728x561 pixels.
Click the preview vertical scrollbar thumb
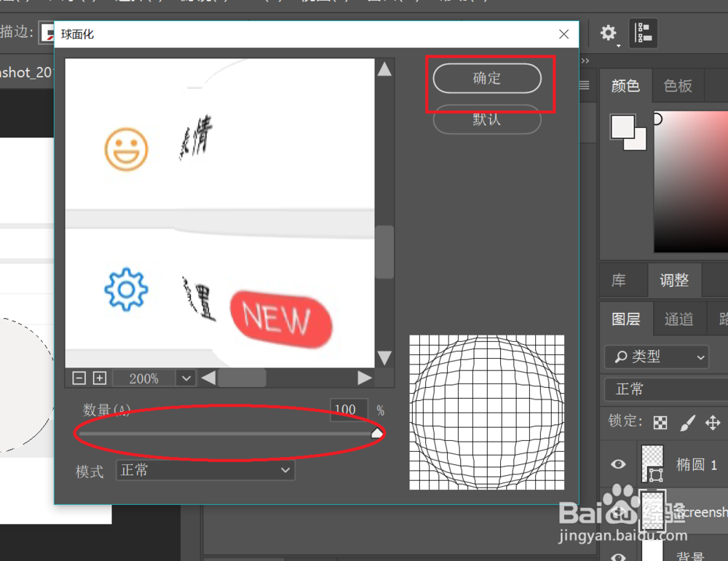point(384,252)
